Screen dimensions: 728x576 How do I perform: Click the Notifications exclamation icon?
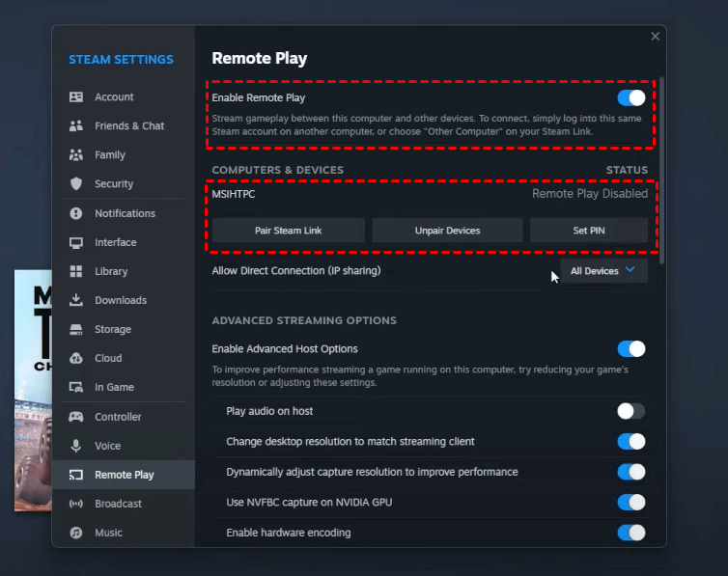pos(76,213)
